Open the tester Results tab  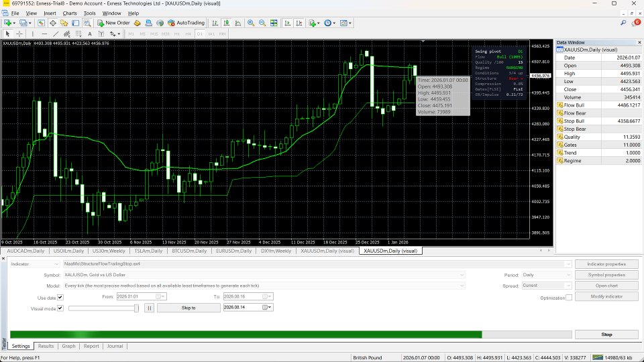46,346
